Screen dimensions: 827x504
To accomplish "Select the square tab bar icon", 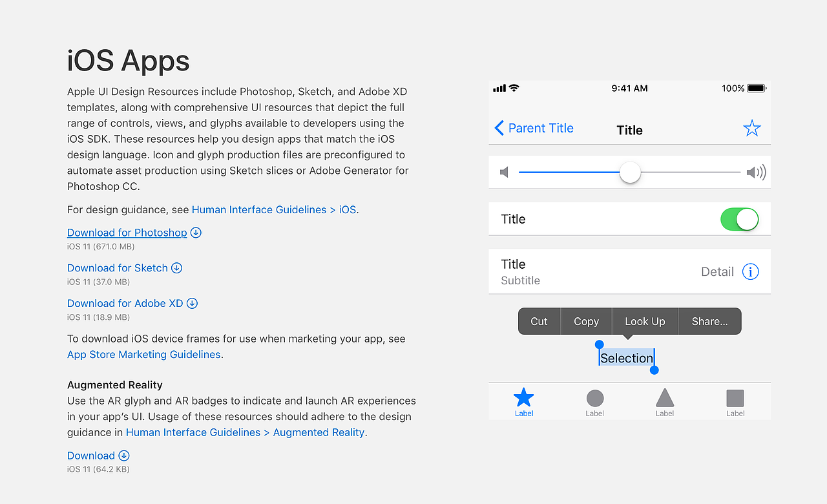I will point(735,398).
